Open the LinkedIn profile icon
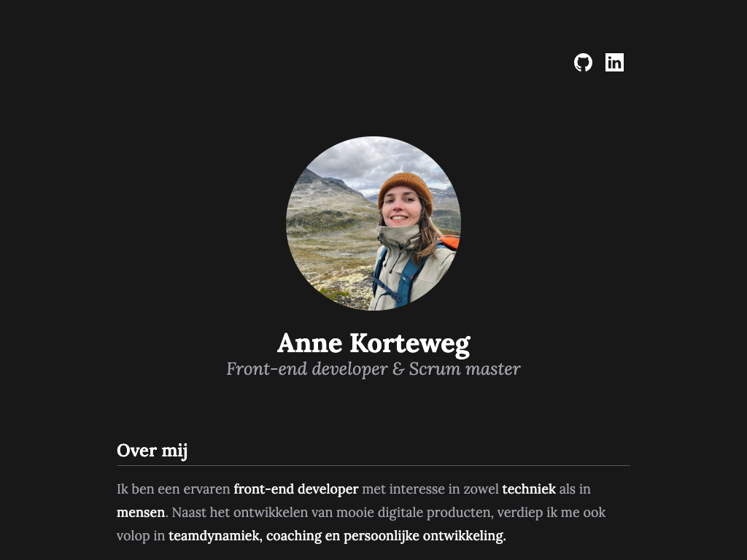 tap(614, 63)
